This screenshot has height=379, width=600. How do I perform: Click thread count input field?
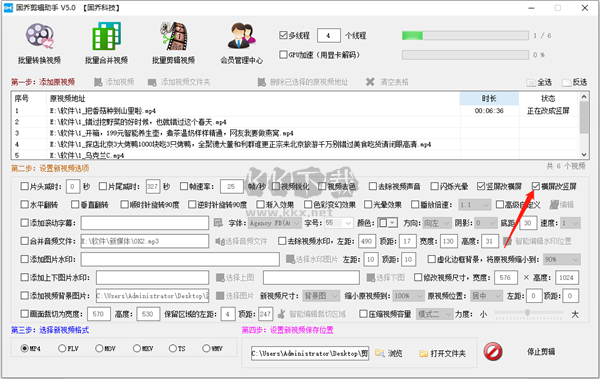click(x=329, y=36)
